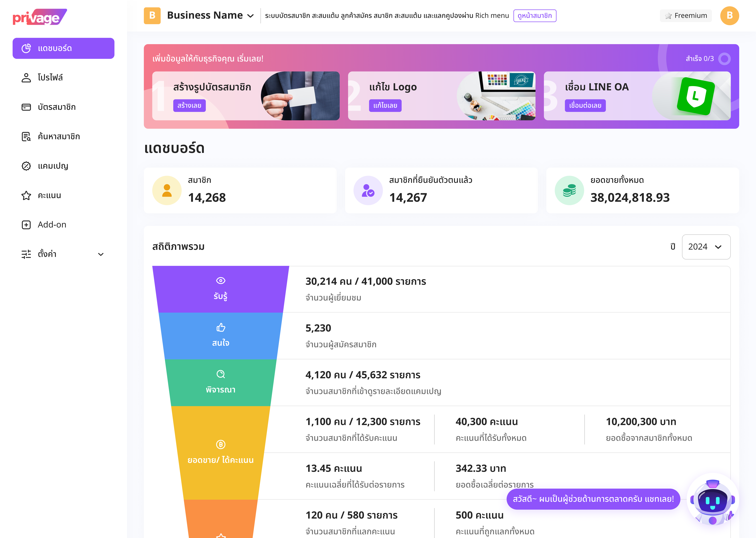The width and height of the screenshot is (756, 538).
Task: Click the membership card icon in sidebar
Action: [26, 107]
